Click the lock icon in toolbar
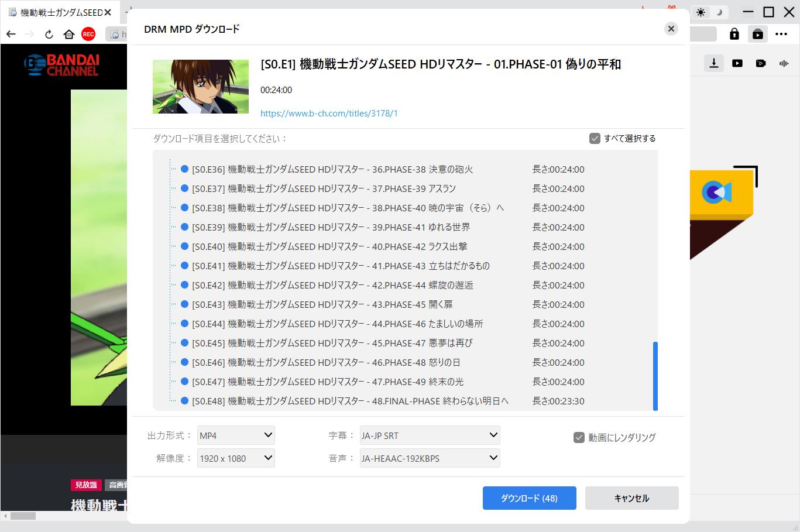Image resolution: width=800 pixels, height=532 pixels. click(x=734, y=34)
